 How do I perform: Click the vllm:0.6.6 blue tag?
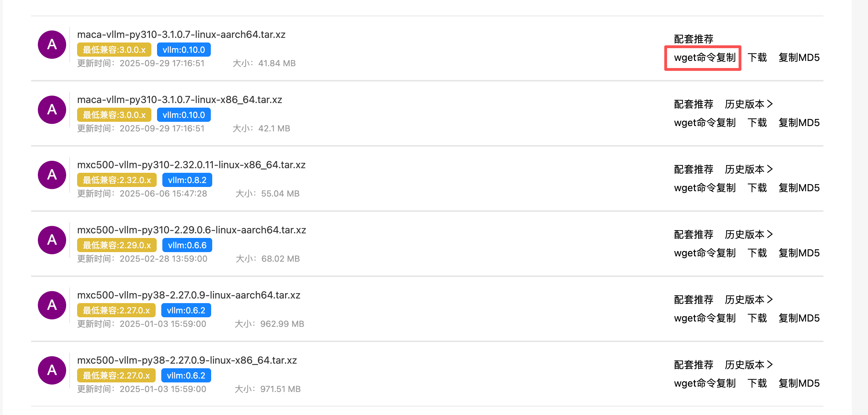187,245
